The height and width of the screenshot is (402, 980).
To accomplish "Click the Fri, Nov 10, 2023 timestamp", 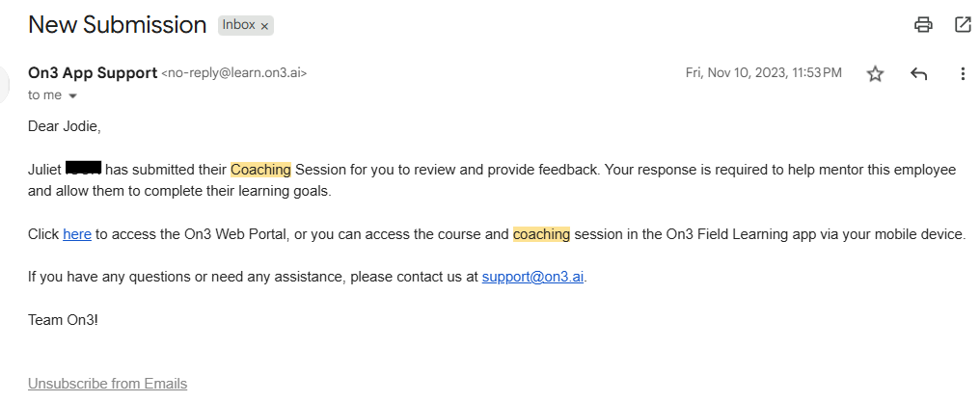I will [x=763, y=73].
